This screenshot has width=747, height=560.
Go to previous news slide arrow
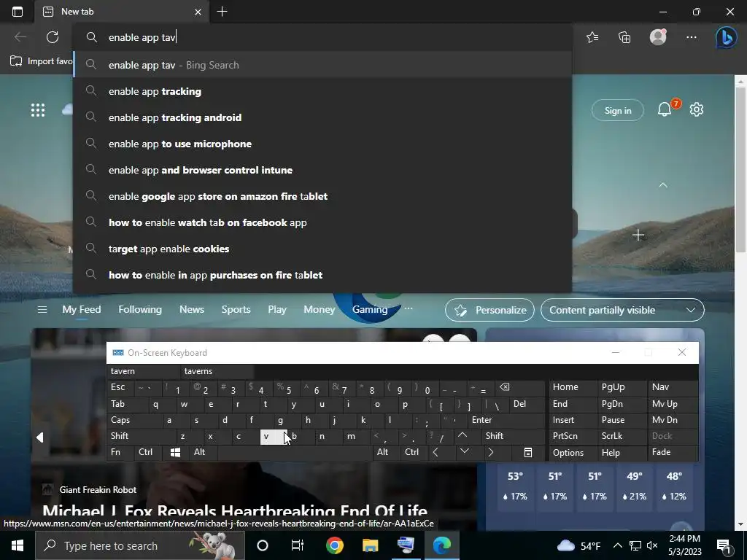pos(40,437)
